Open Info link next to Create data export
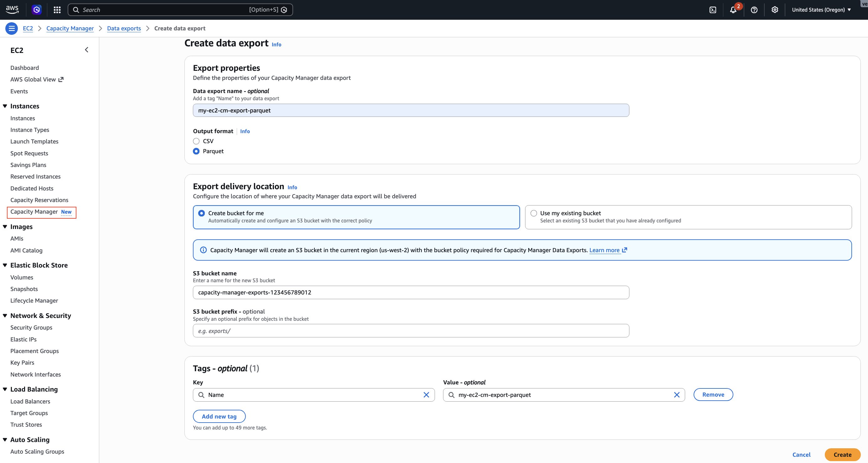This screenshot has width=868, height=463. click(x=276, y=44)
